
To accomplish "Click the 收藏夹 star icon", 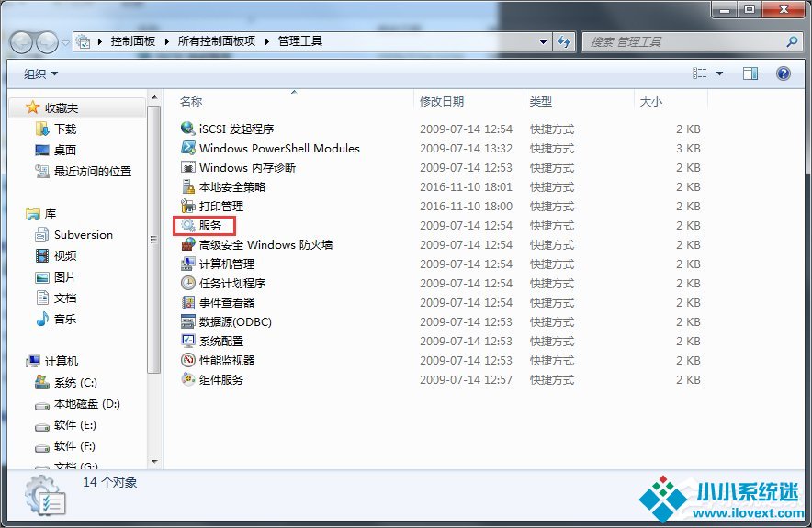I will [33, 107].
